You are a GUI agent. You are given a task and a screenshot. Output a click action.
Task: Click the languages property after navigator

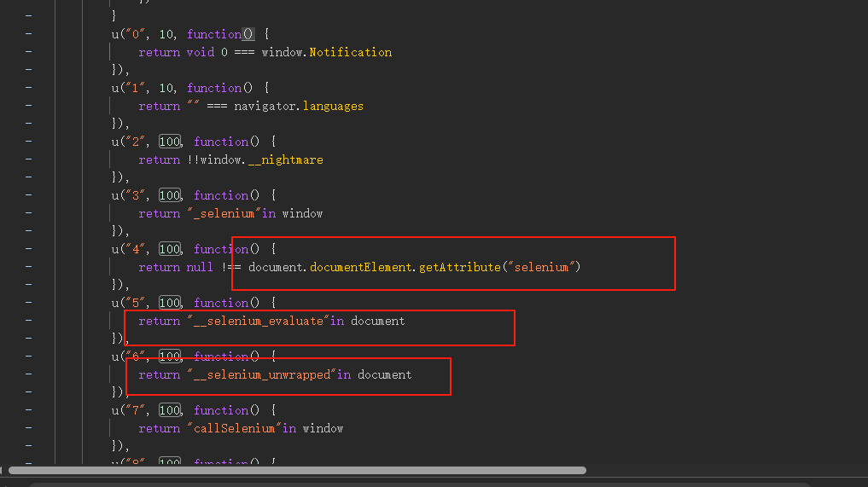(333, 106)
